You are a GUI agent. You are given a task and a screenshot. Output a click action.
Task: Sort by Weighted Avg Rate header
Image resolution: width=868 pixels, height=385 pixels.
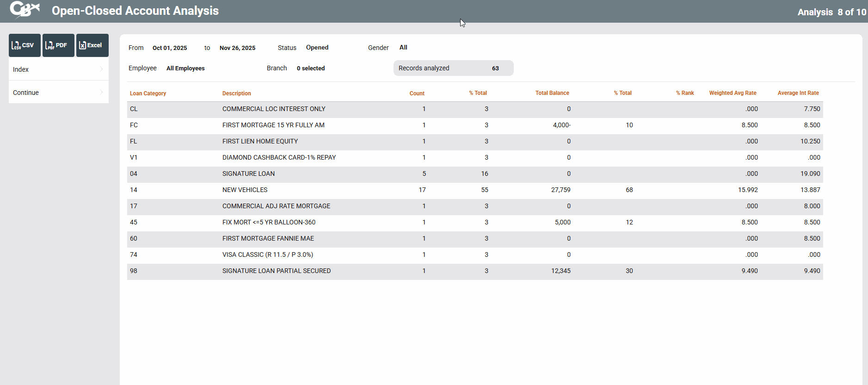coord(733,93)
